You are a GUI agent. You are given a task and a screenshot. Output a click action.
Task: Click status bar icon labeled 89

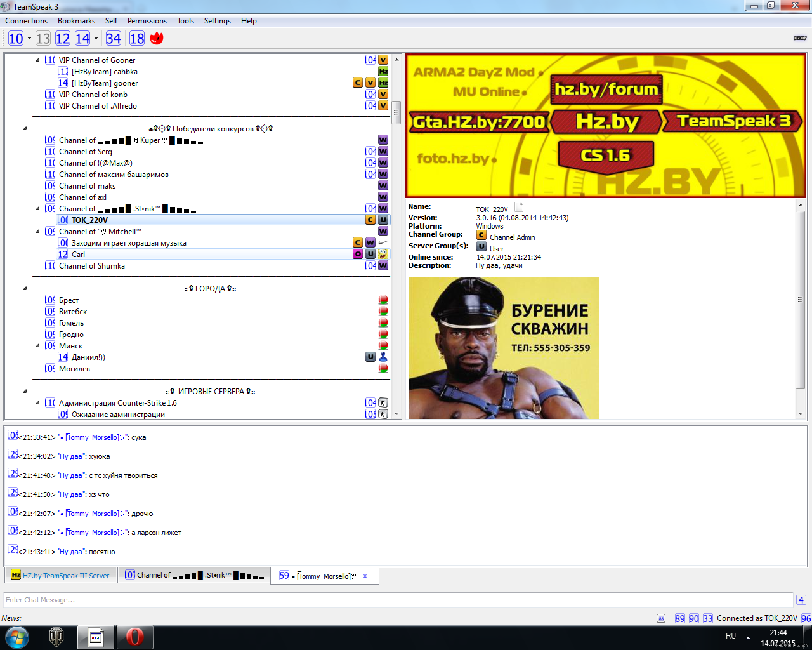pyautogui.click(x=680, y=618)
